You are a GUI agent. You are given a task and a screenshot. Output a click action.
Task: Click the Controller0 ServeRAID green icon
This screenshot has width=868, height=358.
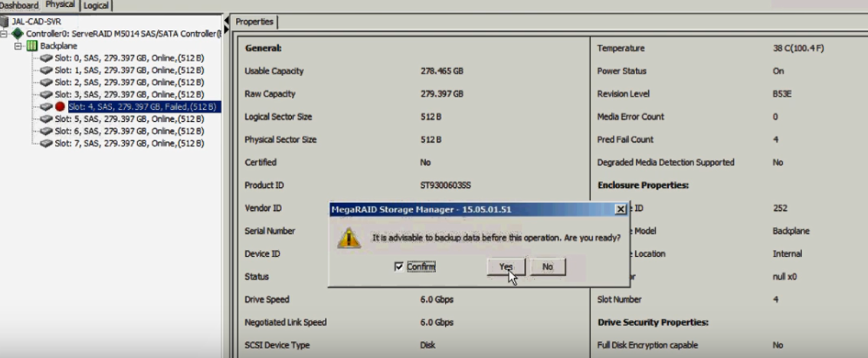18,34
